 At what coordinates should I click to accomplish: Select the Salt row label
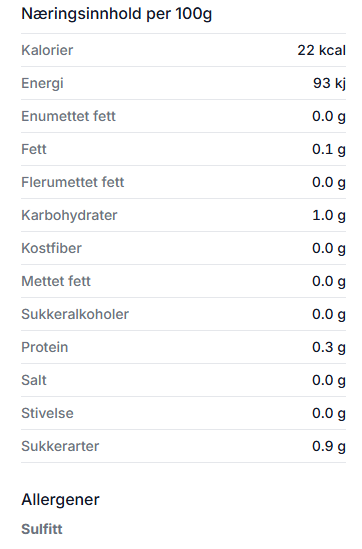point(34,380)
